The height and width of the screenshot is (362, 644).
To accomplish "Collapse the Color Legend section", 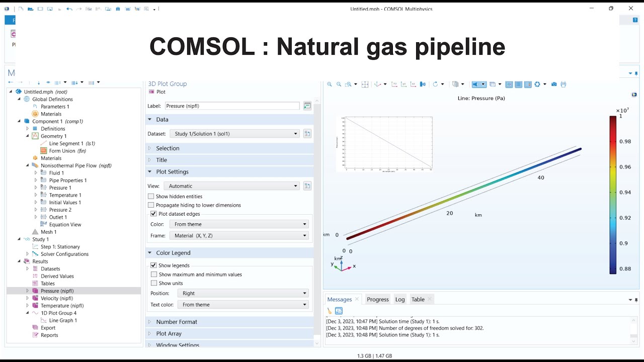I will pos(229,253).
